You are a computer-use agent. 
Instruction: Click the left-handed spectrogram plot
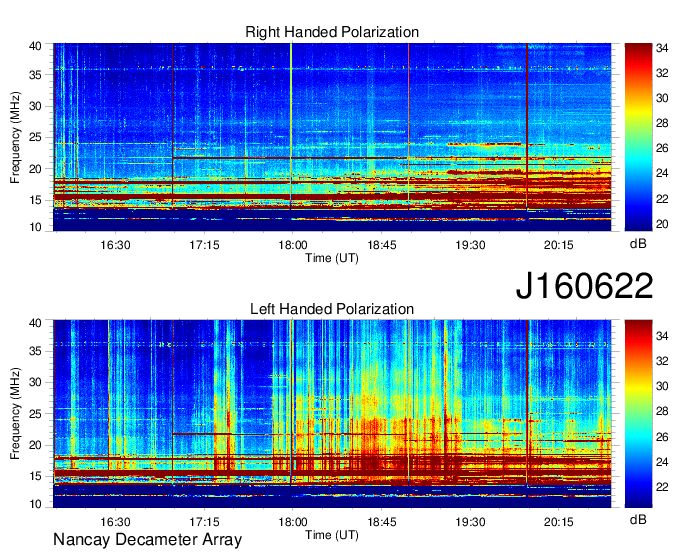click(x=332, y=414)
